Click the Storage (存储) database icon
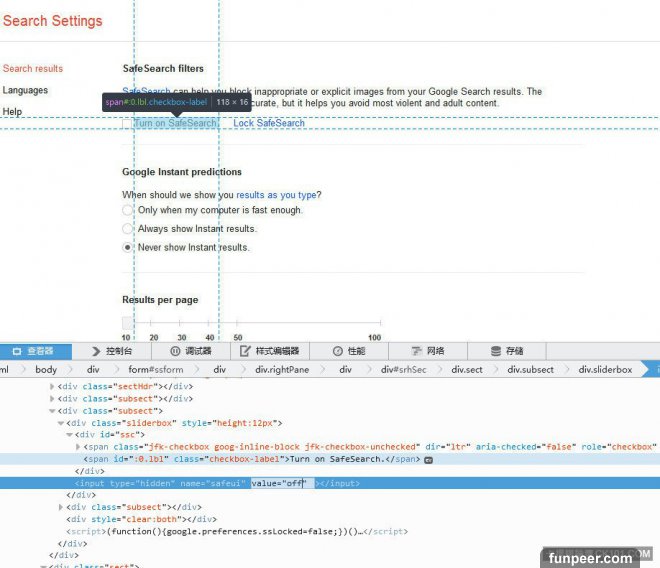The height and width of the screenshot is (568, 660). (495, 351)
